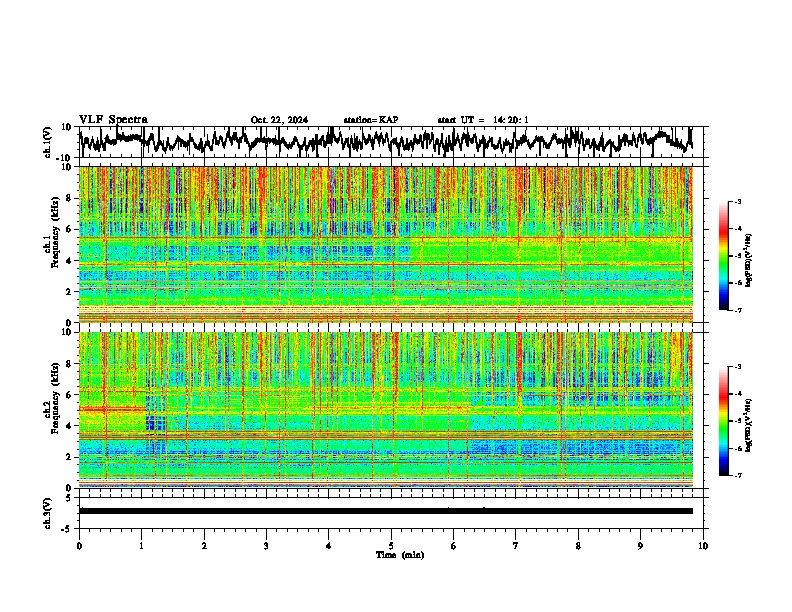Click the '6' kHz tick on ch.1 spectrogram
Image resolution: width=792 pixels, height=612 pixels.
(69, 229)
